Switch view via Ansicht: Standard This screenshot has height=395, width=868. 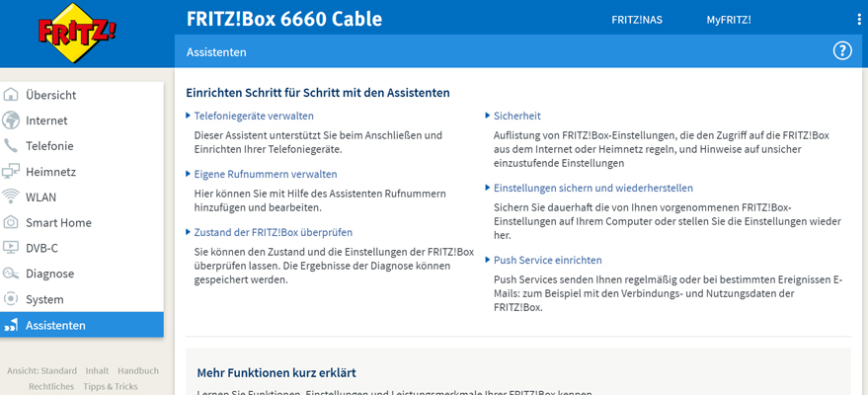41,370
